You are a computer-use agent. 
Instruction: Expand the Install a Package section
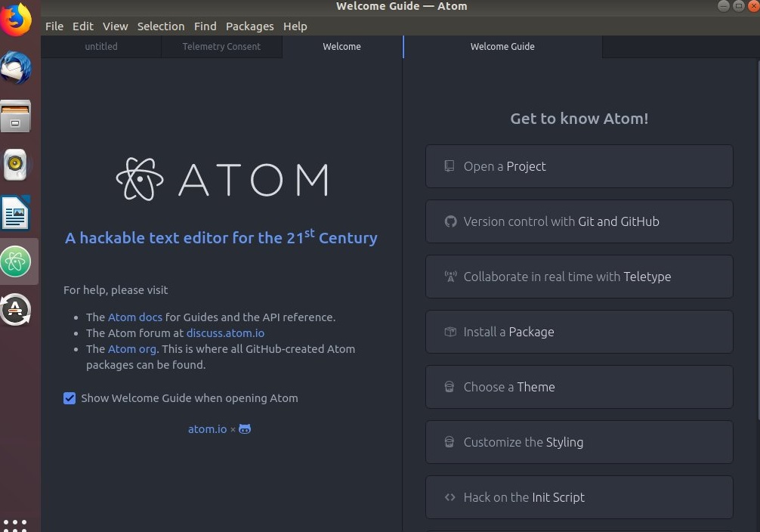click(579, 332)
